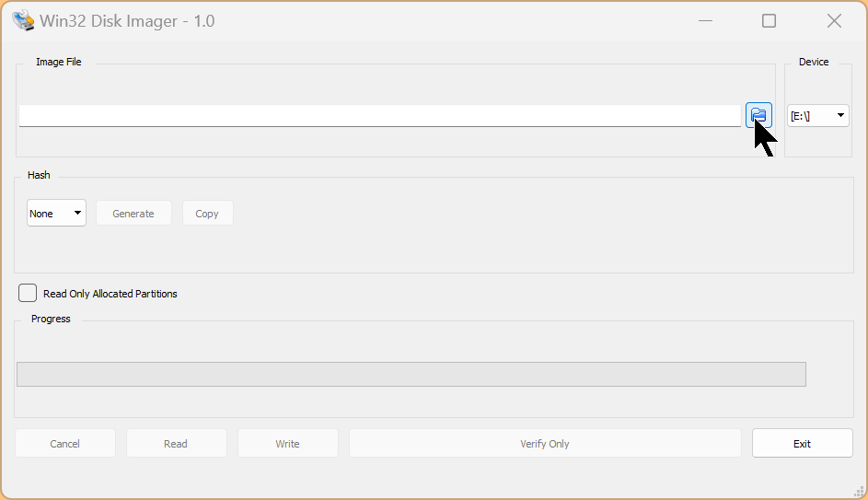Click the Win32 Disk Imager title bar icon
868x500 pixels.
[23, 20]
